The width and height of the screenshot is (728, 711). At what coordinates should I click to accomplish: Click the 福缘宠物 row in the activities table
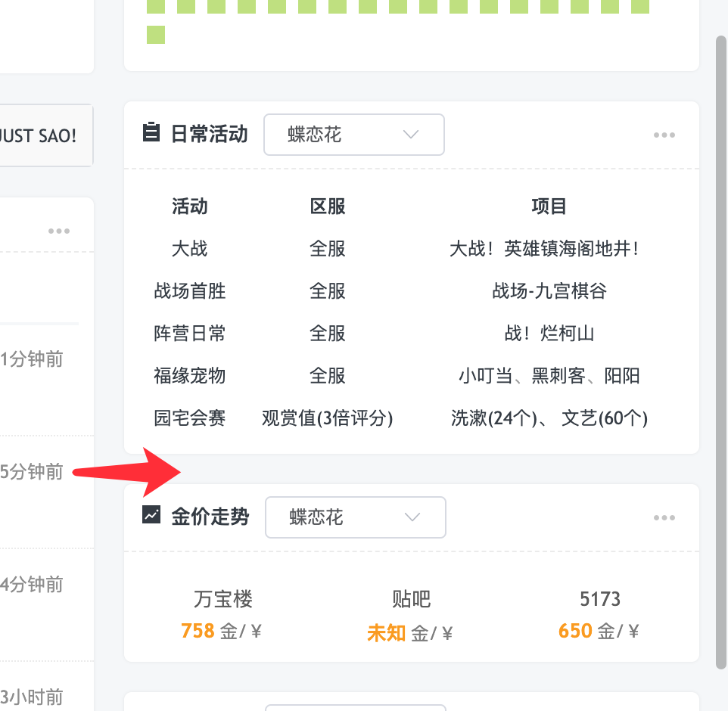click(x=189, y=376)
